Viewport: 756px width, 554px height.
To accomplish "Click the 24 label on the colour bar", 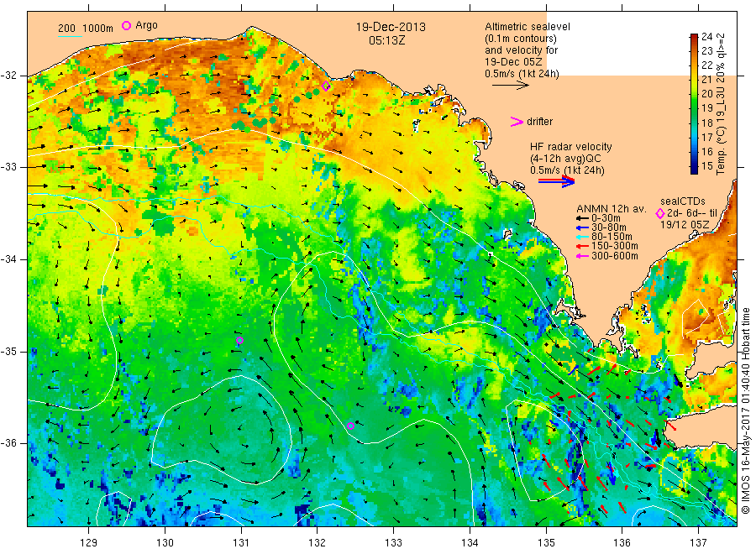I will click(x=706, y=37).
